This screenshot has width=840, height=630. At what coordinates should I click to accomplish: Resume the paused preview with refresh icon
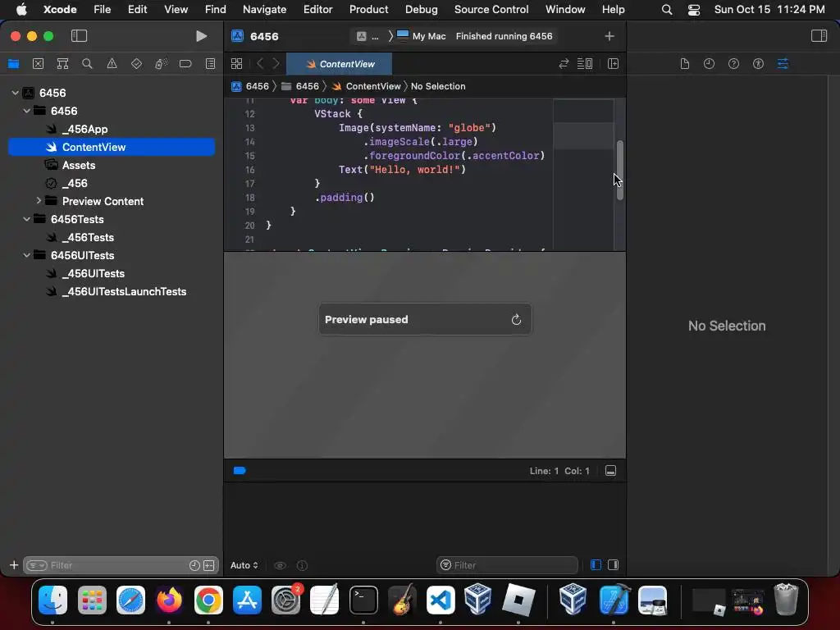(x=516, y=319)
